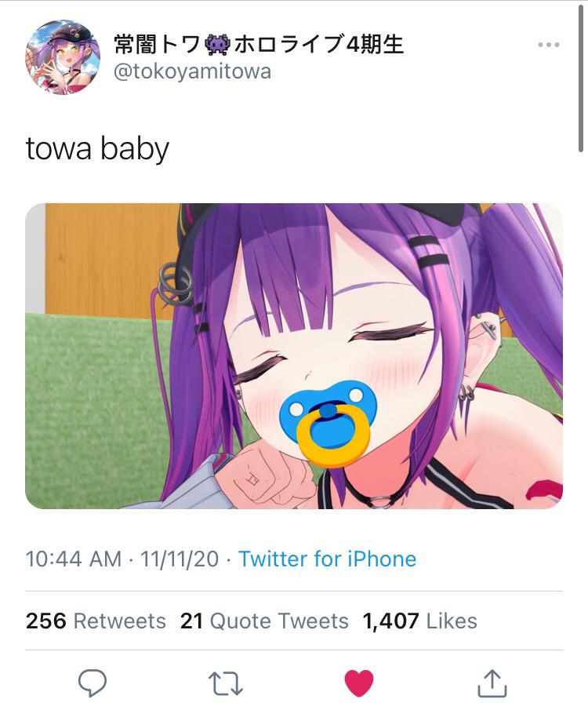Image resolution: width=588 pixels, height=710 pixels.
Task: Open the share sheet with upload icon
Action: click(x=492, y=683)
